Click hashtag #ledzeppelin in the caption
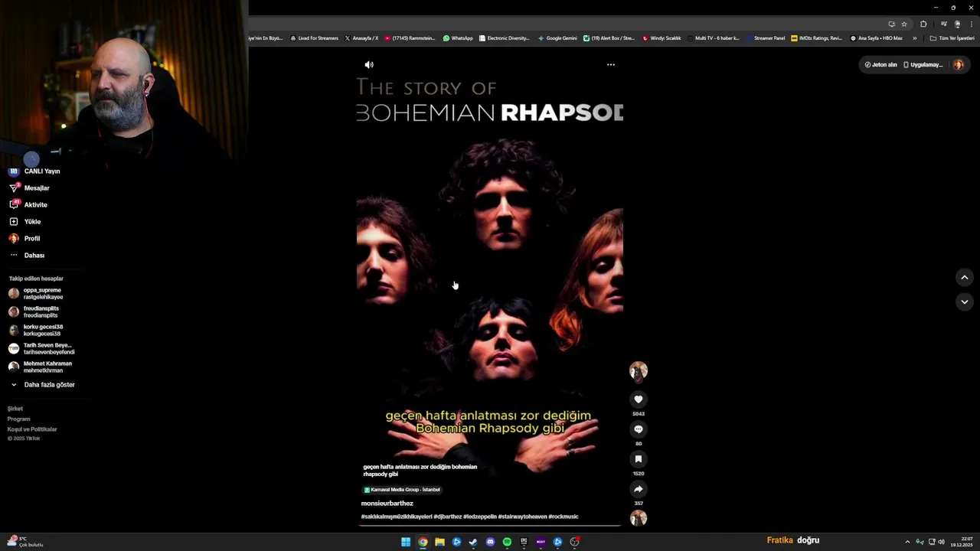Image resolution: width=980 pixels, height=551 pixels. (480, 517)
